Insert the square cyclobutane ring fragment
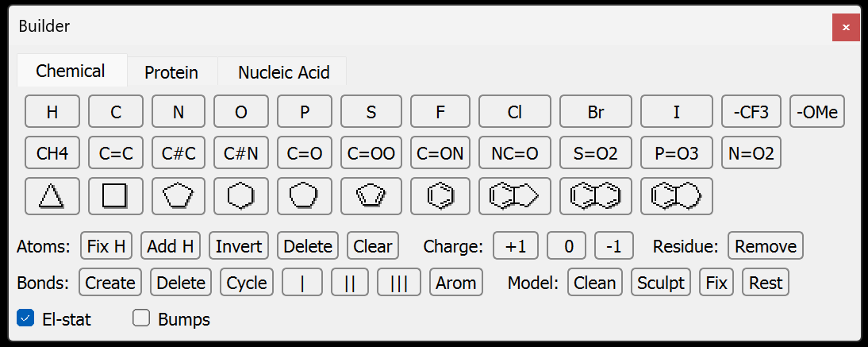 click(x=116, y=196)
